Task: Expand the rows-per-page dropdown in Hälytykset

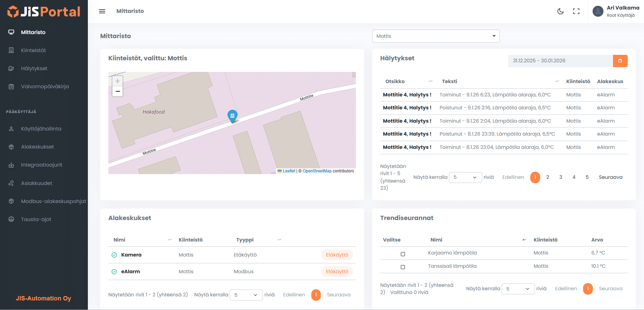Action: pos(465,177)
